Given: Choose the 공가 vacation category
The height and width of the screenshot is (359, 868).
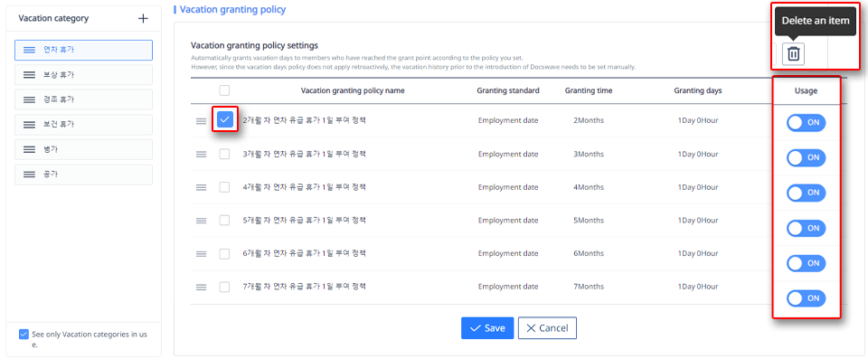Looking at the screenshot, I should [x=83, y=175].
